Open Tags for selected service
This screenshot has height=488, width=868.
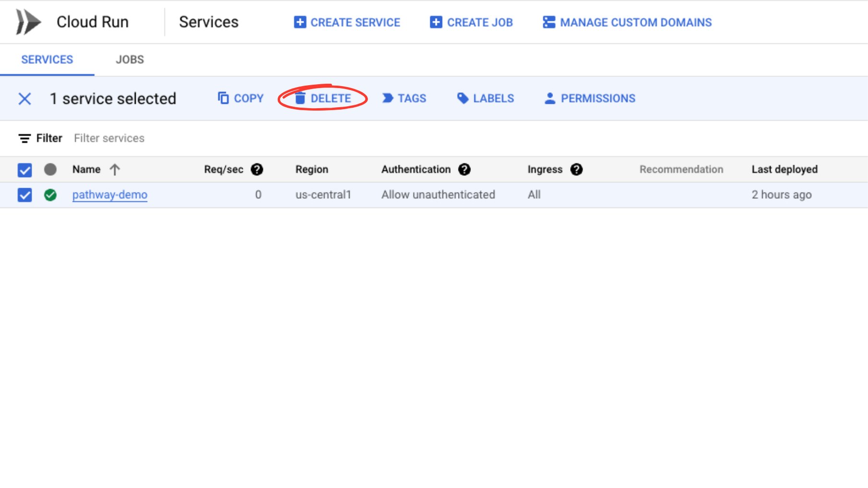pos(404,98)
